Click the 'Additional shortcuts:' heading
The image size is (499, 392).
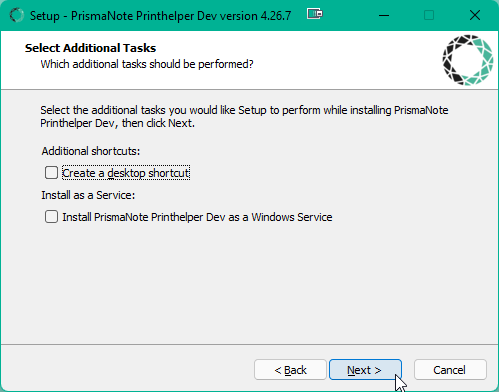click(x=91, y=151)
